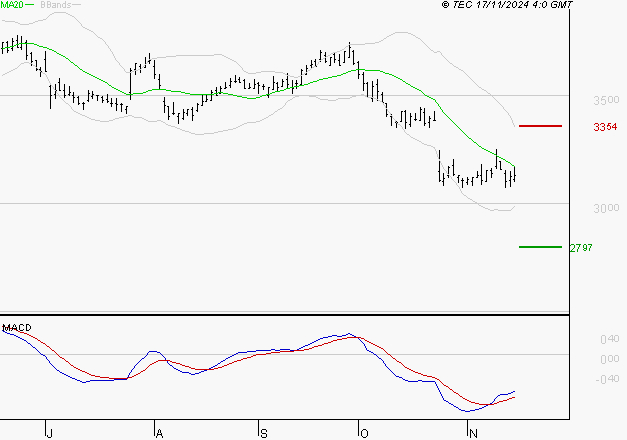Click the red resistance line marker
627x440 pixels.
pos(541,126)
